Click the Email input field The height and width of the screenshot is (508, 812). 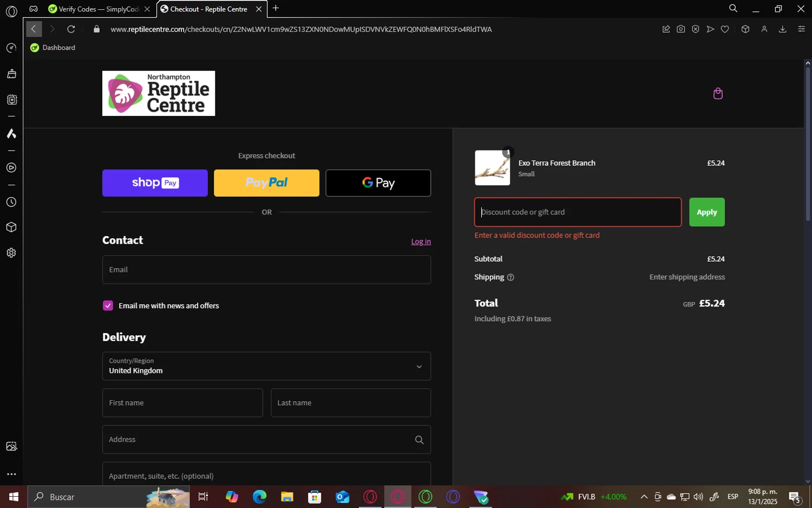(x=266, y=270)
